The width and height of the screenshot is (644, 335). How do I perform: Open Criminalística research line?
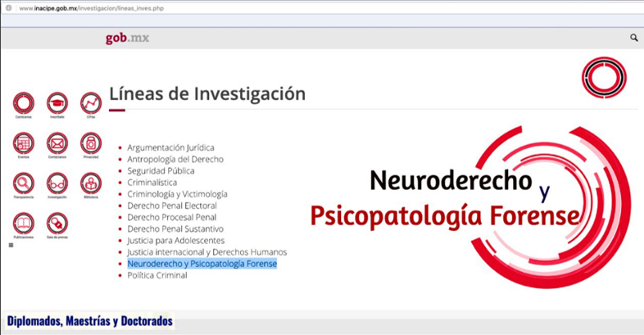pos(152,183)
